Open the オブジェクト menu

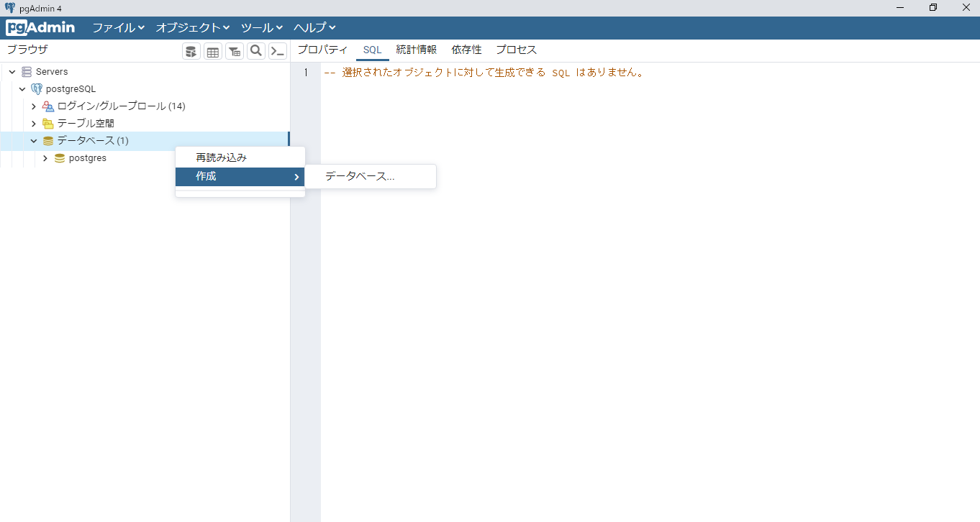[x=193, y=28]
